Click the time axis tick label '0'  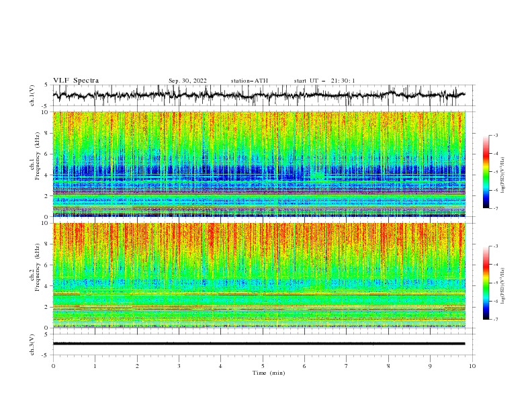click(53, 366)
